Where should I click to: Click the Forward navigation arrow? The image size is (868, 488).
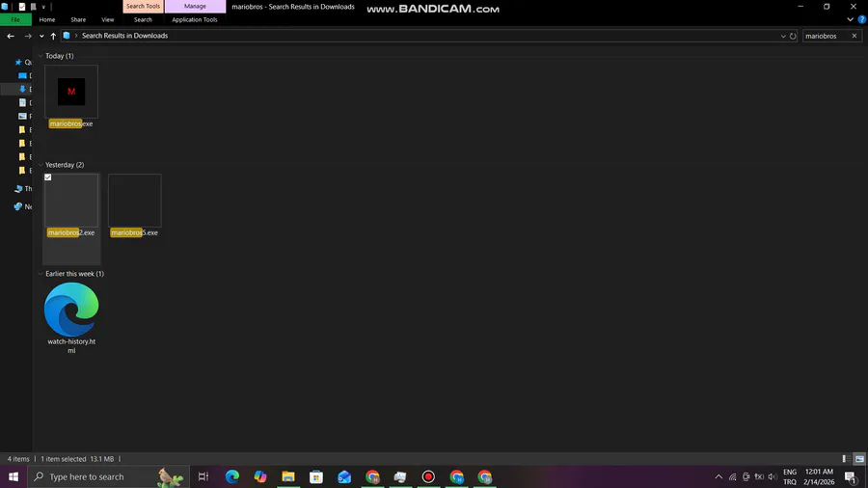(28, 36)
